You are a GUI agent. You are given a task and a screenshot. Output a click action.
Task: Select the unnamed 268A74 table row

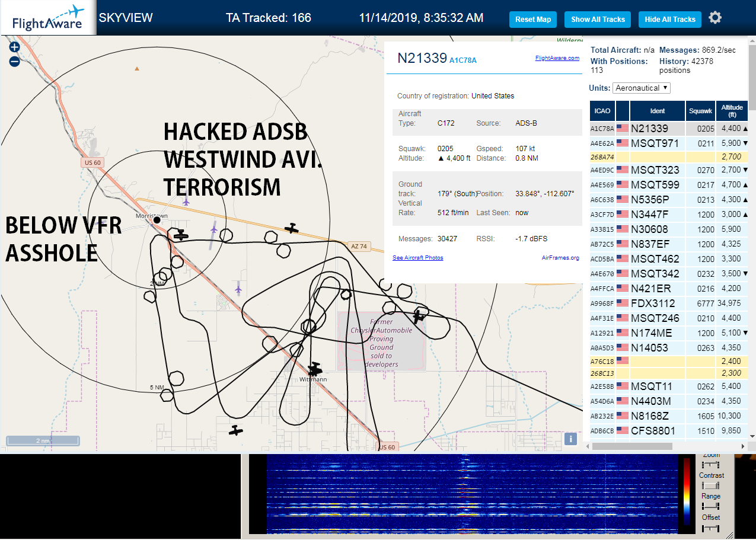point(669,157)
